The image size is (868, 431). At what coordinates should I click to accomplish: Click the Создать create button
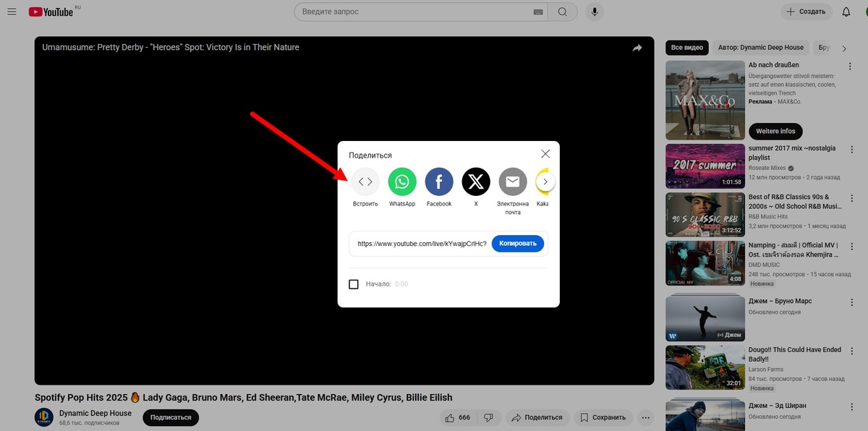pyautogui.click(x=807, y=12)
